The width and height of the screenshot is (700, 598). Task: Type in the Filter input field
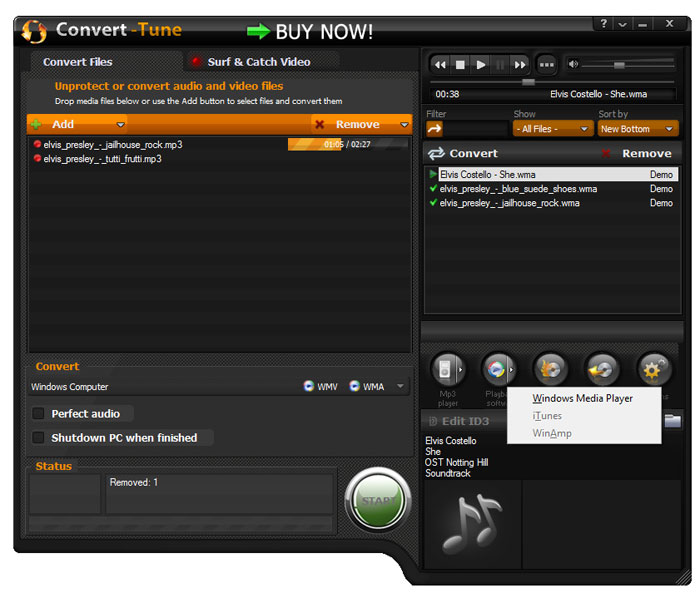tap(476, 129)
